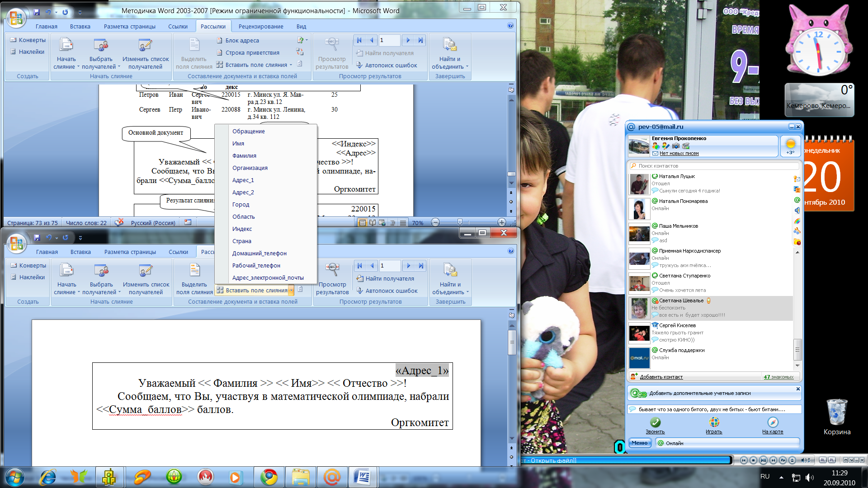This screenshot has height=488, width=868.
Task: Choose Индекс from the merge field list
Action: pos(242,229)
